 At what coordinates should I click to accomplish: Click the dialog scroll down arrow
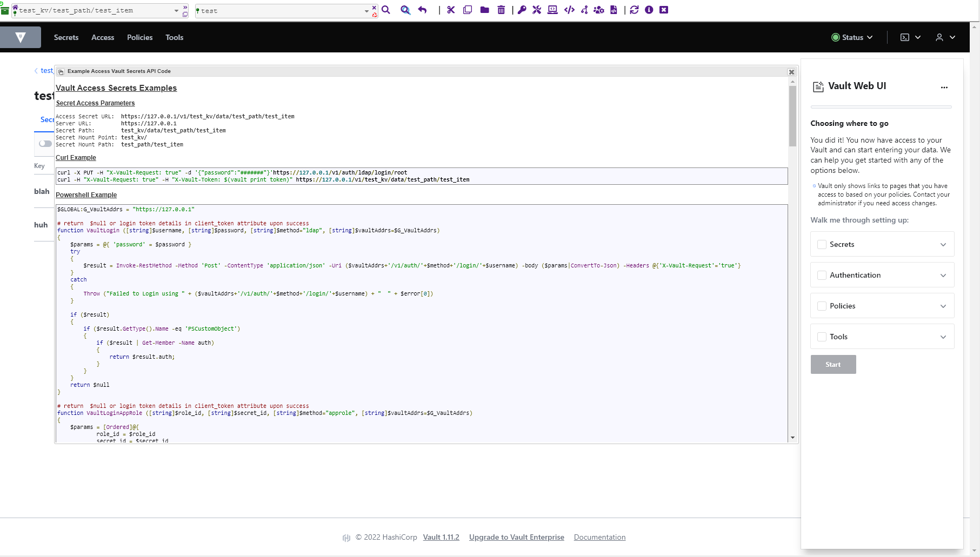coord(792,438)
